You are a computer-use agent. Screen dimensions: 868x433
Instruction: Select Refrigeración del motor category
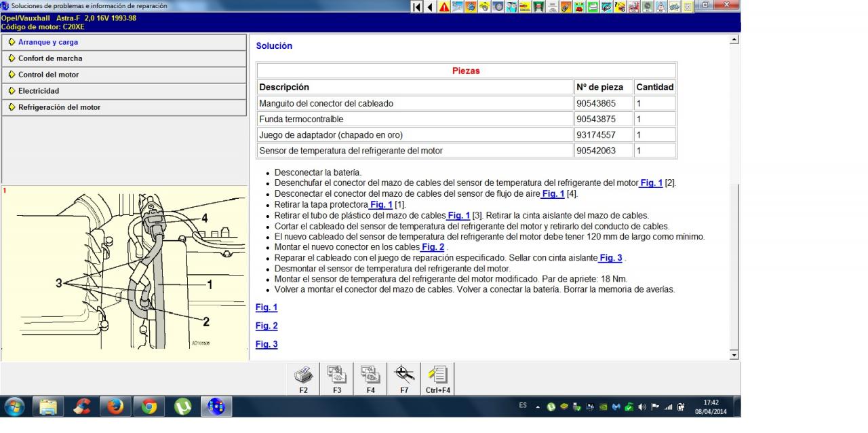pos(123,107)
